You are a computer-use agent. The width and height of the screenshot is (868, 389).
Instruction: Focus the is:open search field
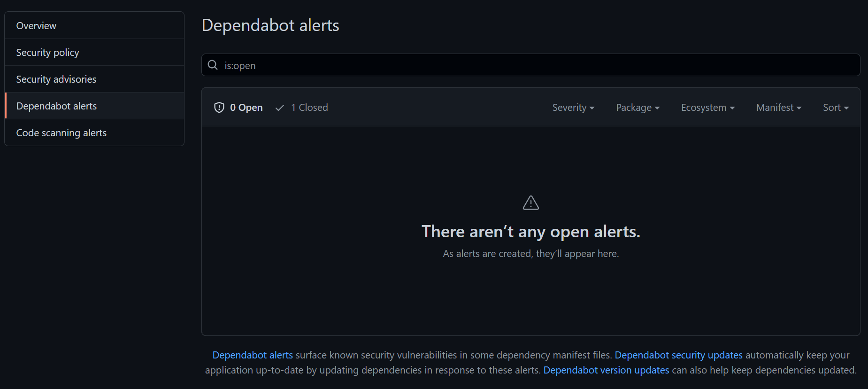[535, 65]
